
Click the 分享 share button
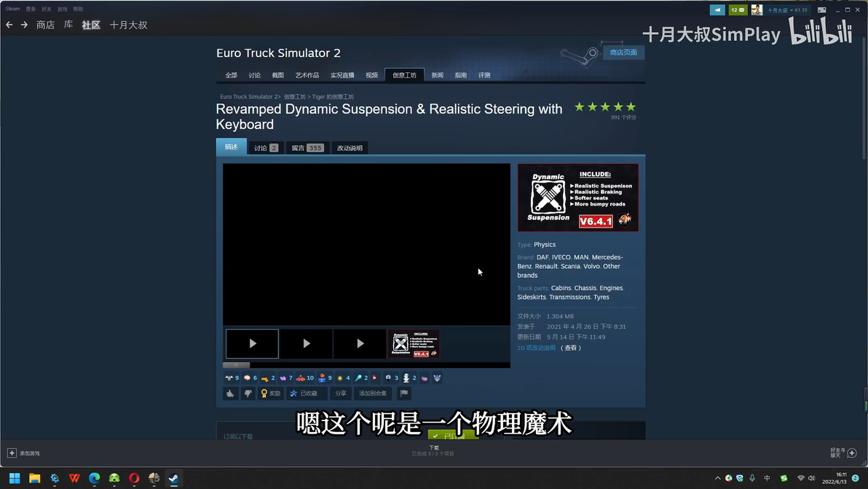pos(341,394)
